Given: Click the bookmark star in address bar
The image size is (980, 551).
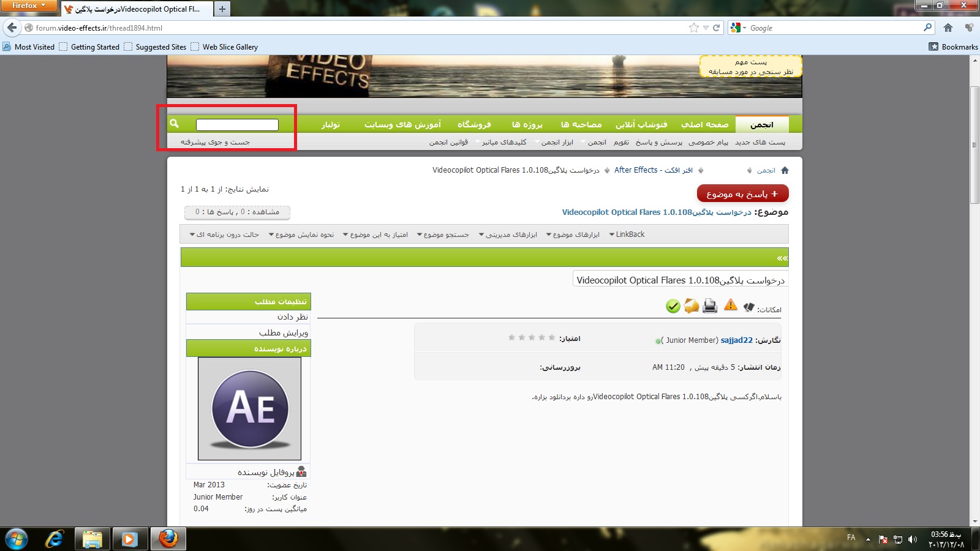Looking at the screenshot, I should point(693,28).
